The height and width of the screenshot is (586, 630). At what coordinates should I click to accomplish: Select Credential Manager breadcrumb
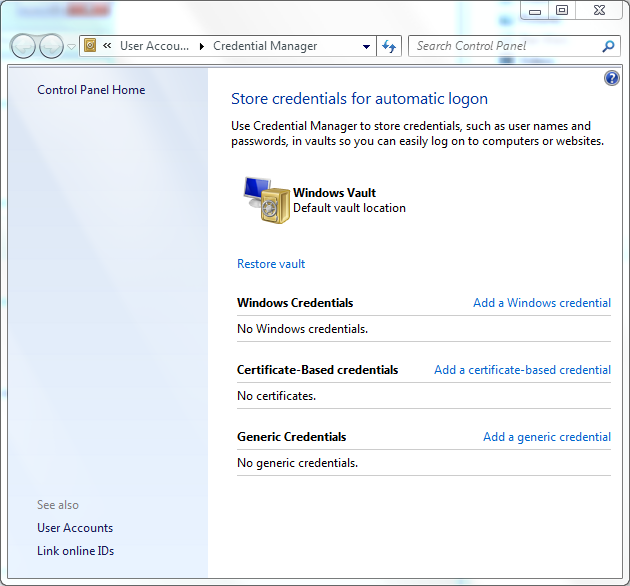click(265, 46)
